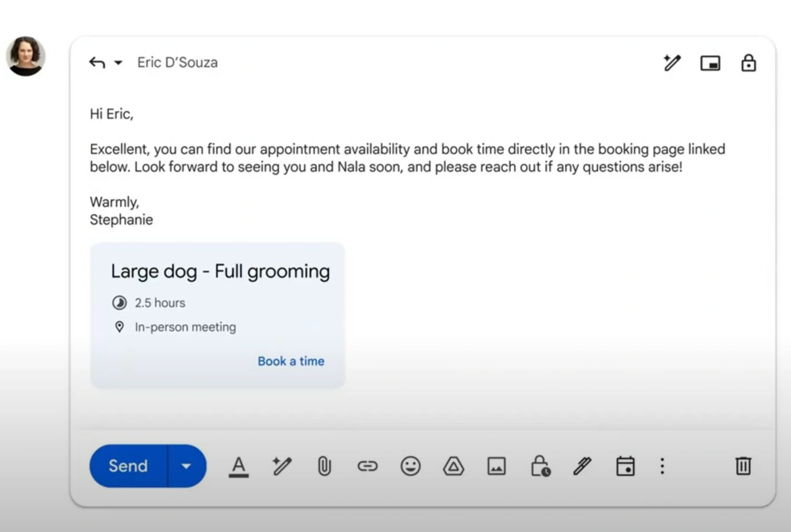Pop out the reply into a window

710,64
